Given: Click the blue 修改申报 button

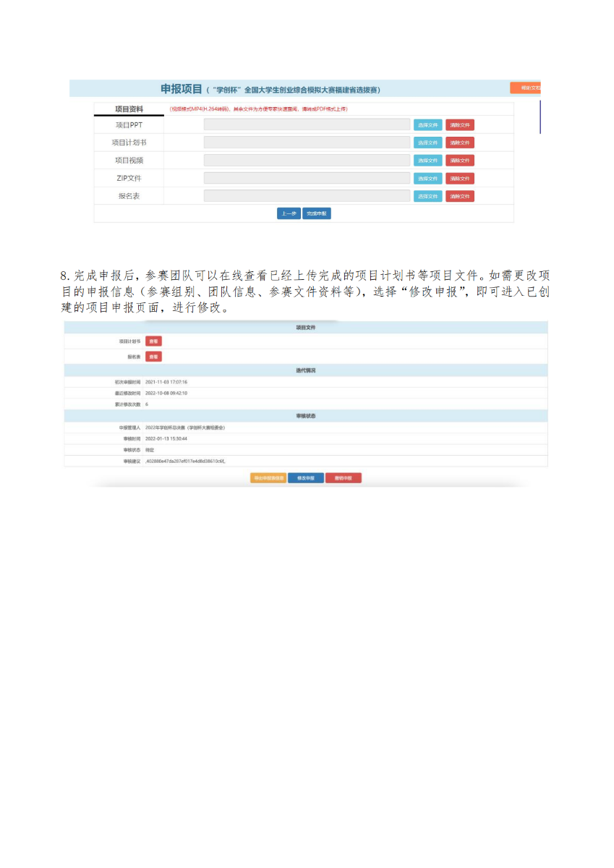Looking at the screenshot, I should pos(306,478).
